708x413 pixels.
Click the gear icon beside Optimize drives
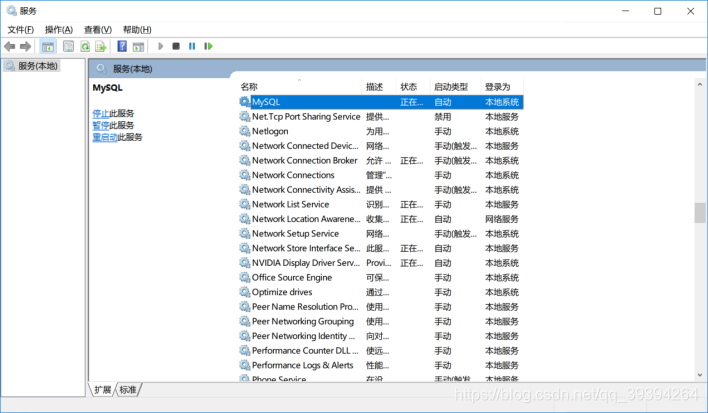(x=244, y=292)
